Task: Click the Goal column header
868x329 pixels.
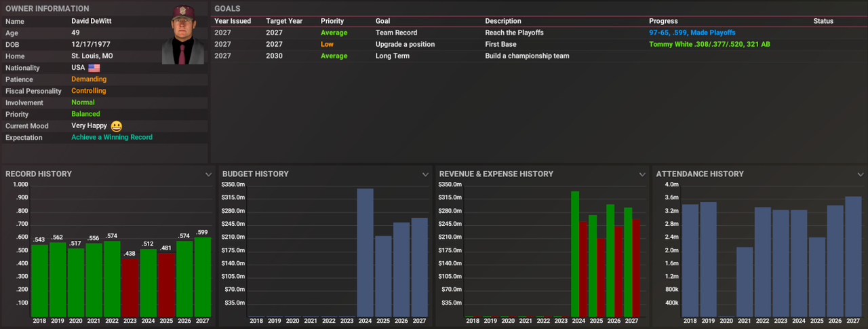Action: [x=382, y=21]
